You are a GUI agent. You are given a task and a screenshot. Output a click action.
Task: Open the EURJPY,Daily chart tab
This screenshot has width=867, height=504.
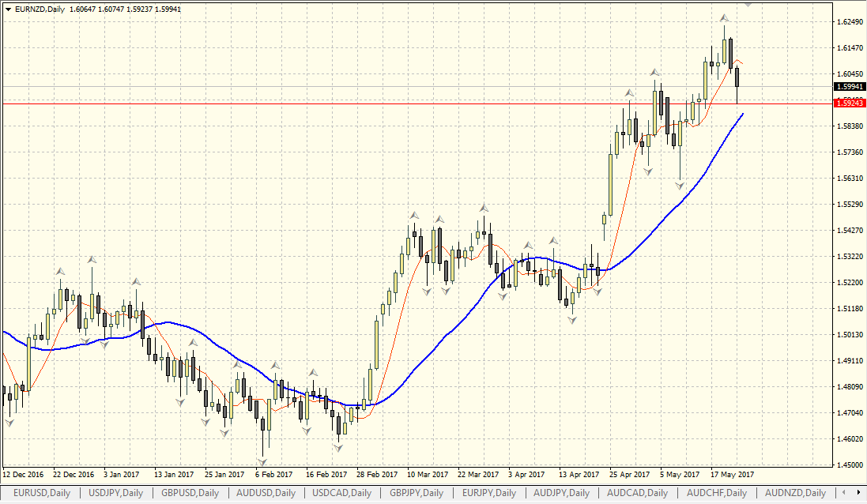point(488,492)
